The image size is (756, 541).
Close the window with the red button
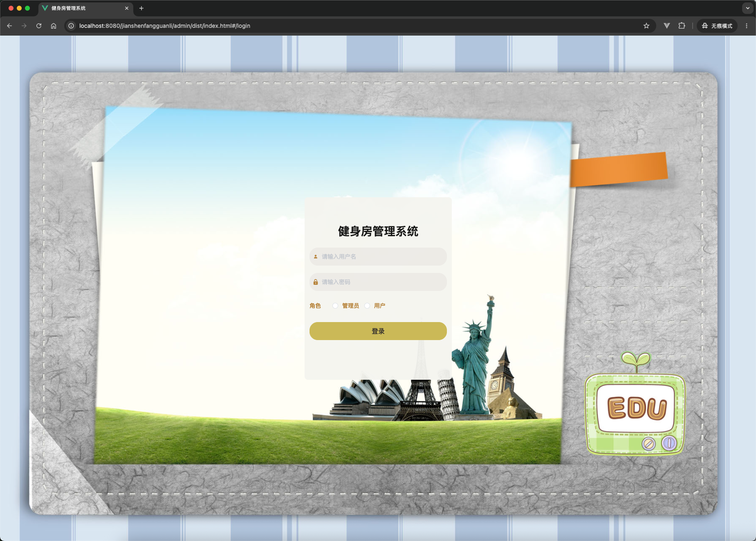click(11, 8)
